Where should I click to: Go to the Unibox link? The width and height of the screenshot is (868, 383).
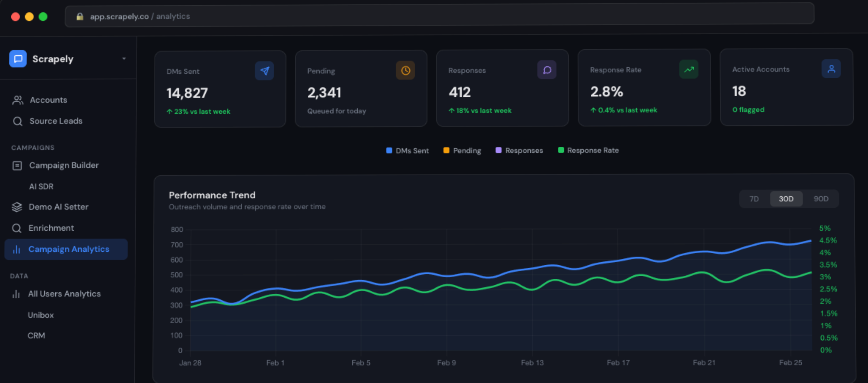pyautogui.click(x=41, y=315)
